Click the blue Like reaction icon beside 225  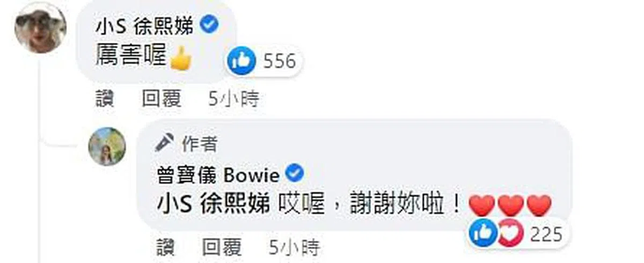[482, 233]
